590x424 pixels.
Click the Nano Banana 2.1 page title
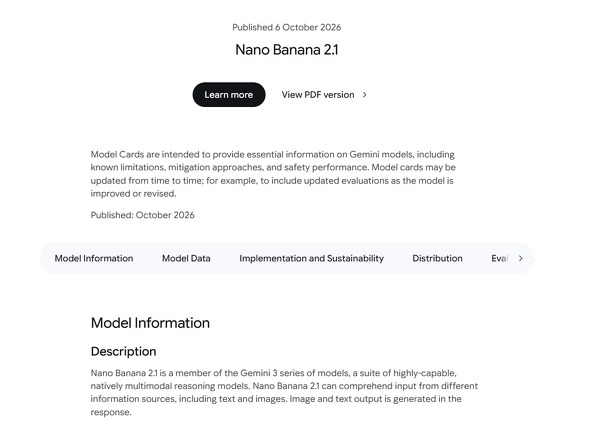(x=287, y=50)
